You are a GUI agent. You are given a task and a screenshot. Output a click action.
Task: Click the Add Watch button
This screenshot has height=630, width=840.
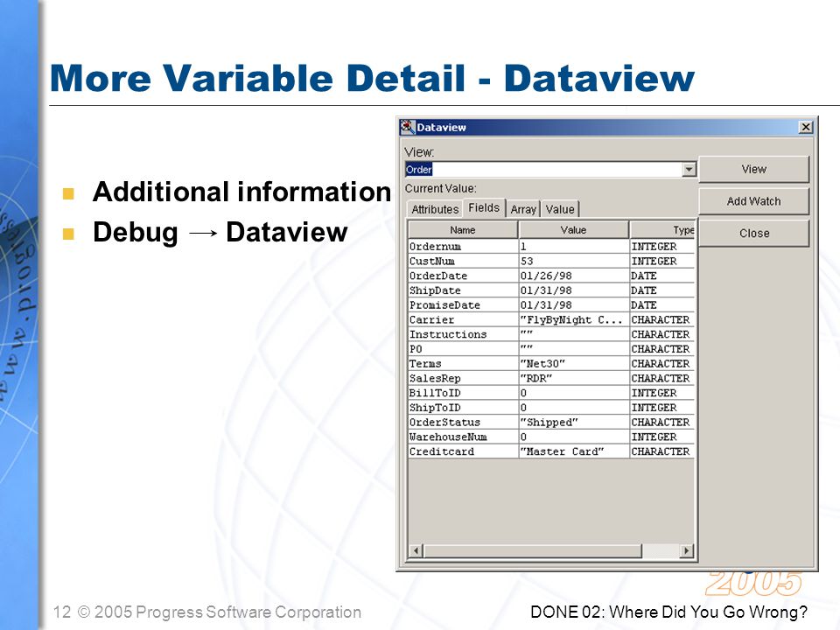(x=753, y=201)
